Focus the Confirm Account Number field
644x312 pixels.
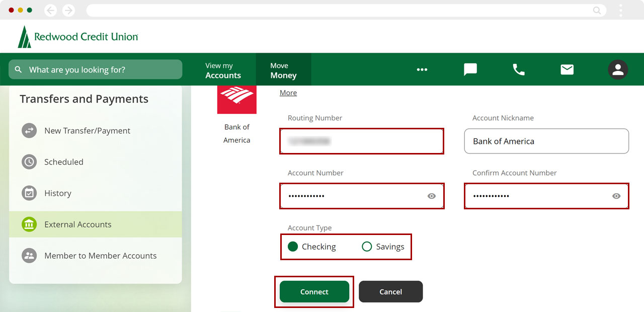tap(546, 196)
